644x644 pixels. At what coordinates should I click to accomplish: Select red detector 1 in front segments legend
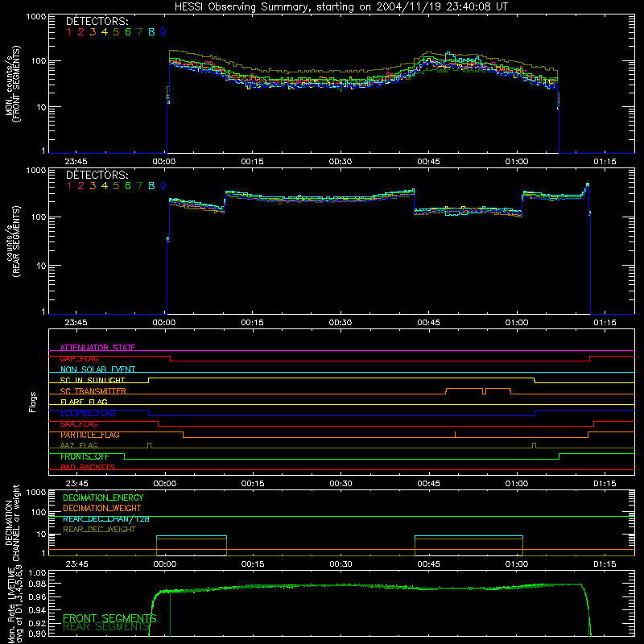point(69,32)
